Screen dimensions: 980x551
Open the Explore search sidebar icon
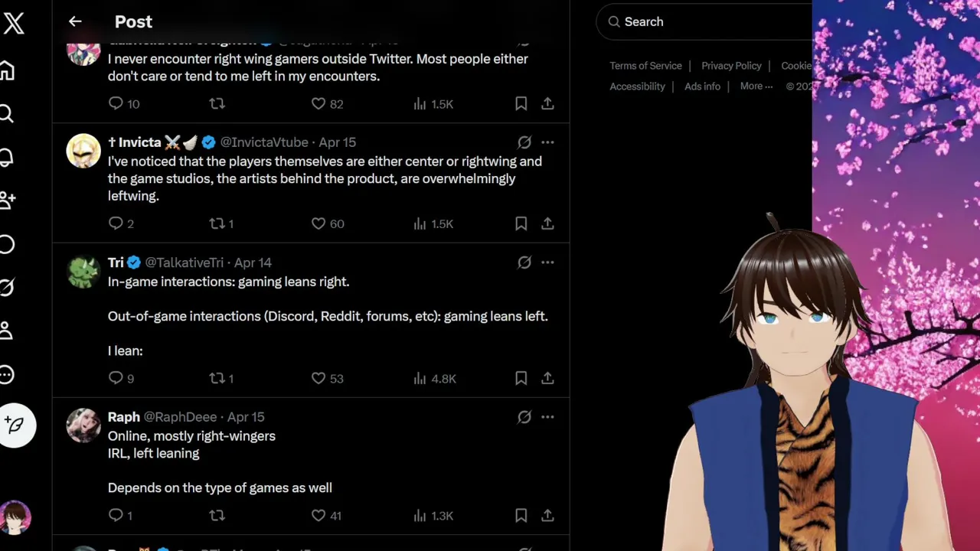(7, 115)
